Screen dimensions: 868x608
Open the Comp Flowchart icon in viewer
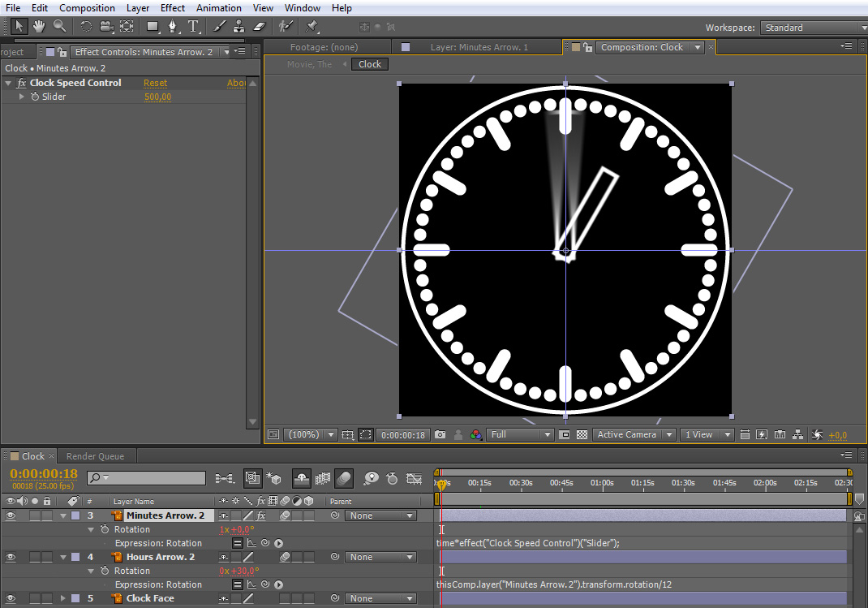(x=797, y=434)
